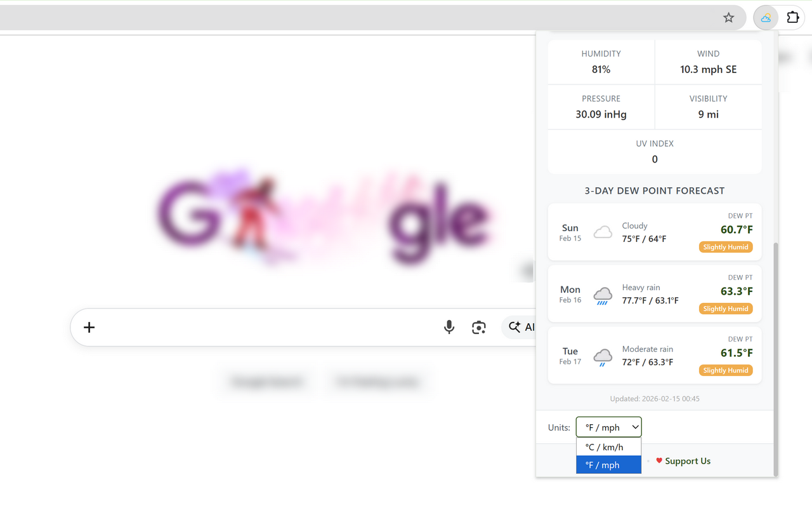Open the weather extension icon in toolbar
The width and height of the screenshot is (812, 508).
[x=766, y=18]
